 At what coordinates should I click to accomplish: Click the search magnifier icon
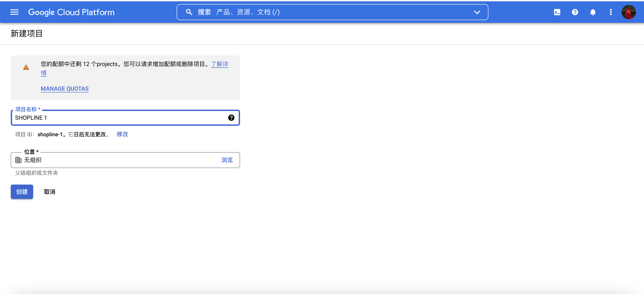point(189,12)
